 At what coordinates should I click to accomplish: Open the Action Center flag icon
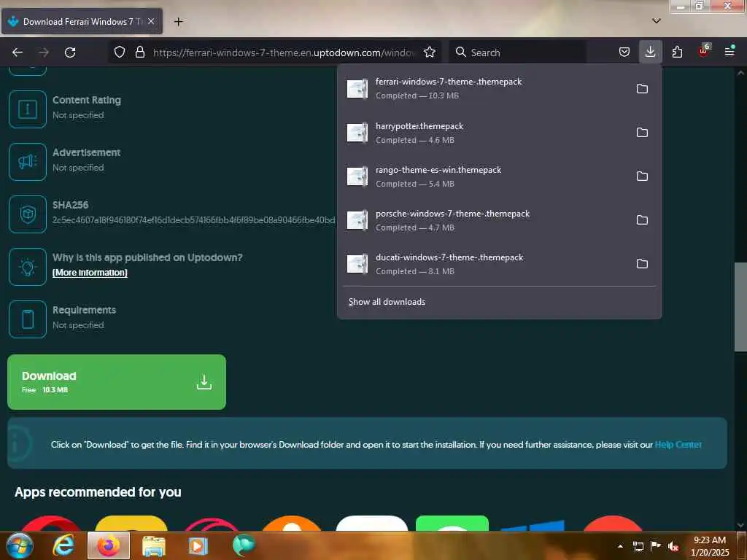pyautogui.click(x=656, y=546)
